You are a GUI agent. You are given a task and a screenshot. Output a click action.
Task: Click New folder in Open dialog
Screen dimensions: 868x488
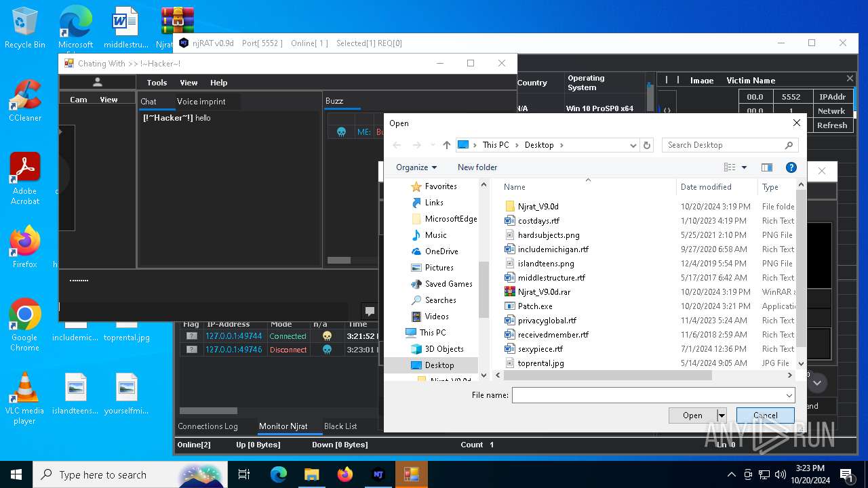pos(477,167)
